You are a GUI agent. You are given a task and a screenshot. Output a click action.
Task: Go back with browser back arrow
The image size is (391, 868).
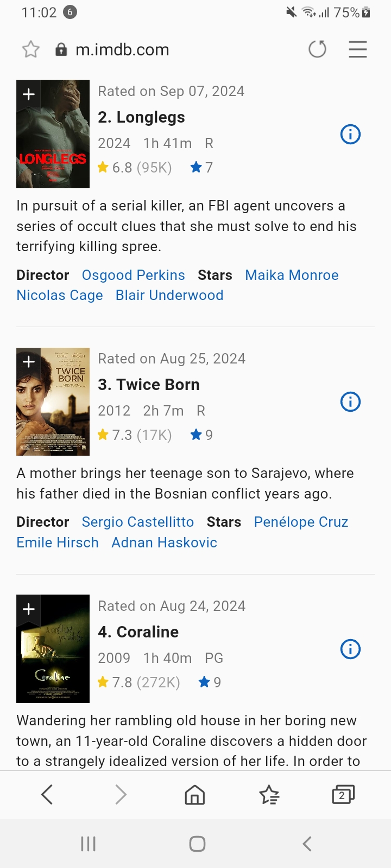(47, 795)
